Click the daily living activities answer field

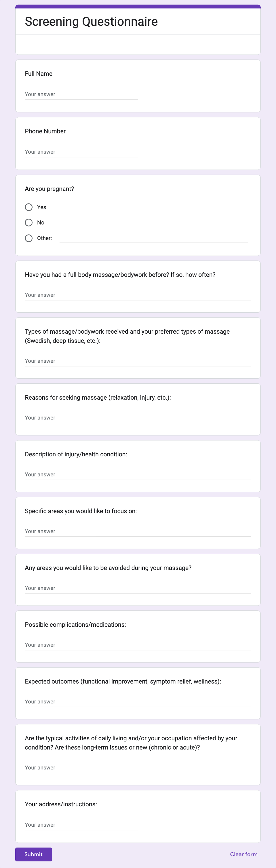click(x=138, y=768)
